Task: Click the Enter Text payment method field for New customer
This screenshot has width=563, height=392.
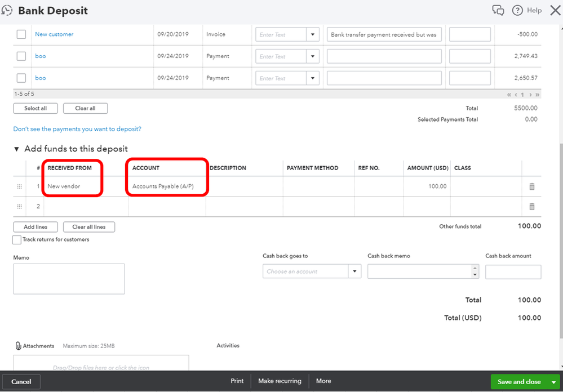Action: 281,35
